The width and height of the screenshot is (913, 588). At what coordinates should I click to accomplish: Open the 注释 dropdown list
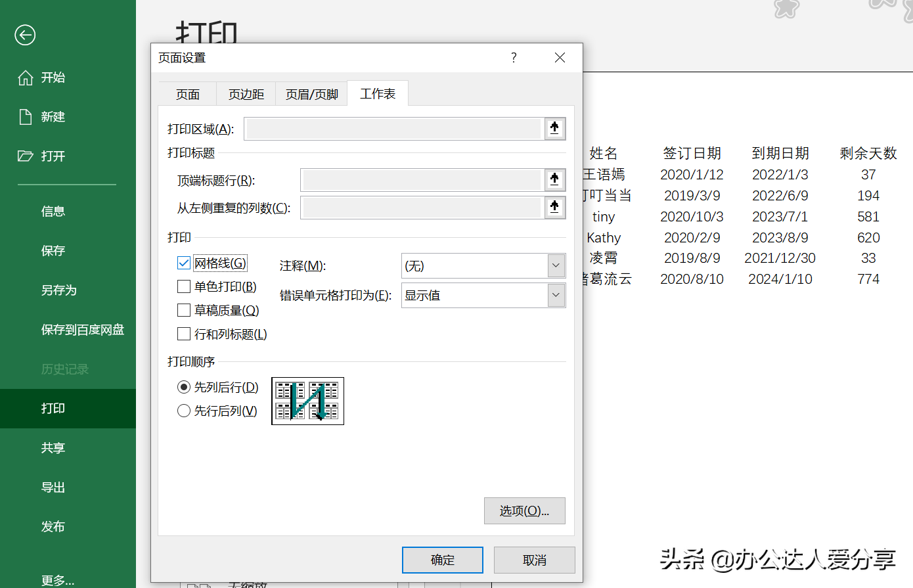(x=556, y=266)
